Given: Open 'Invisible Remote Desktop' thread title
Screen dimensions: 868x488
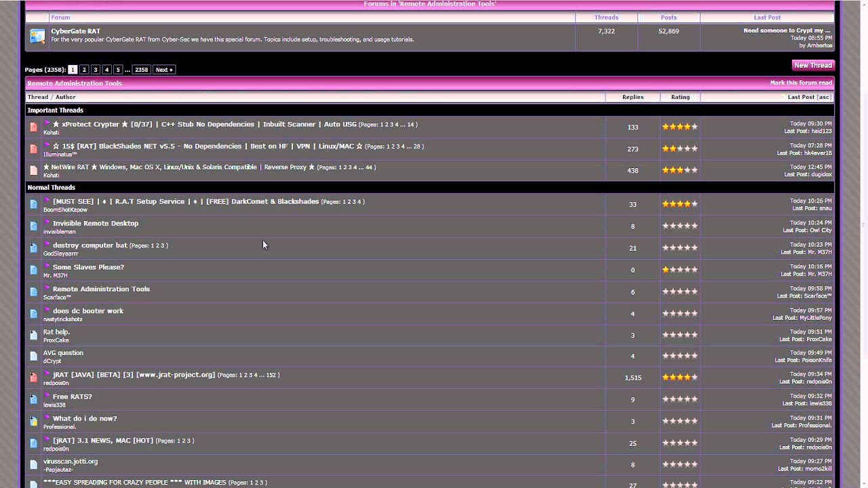Looking at the screenshot, I should pyautogui.click(x=96, y=223).
